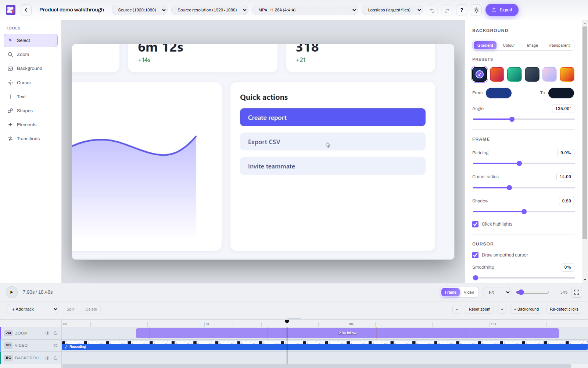The image size is (588, 368).
Task: Toggle light/dark theme sun icon
Action: click(x=476, y=10)
